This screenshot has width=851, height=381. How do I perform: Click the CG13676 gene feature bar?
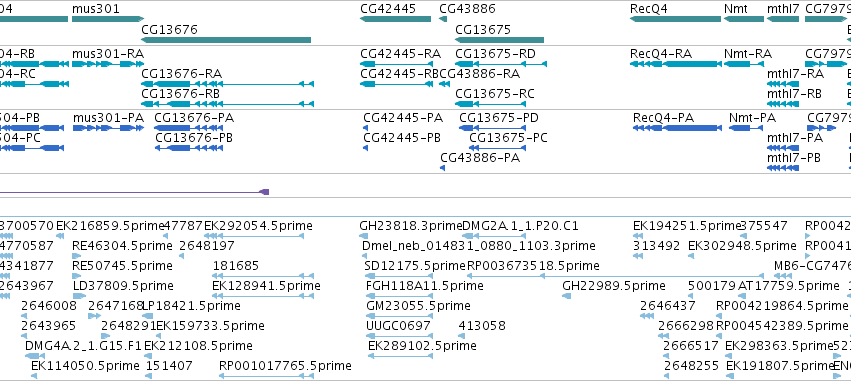coord(226,40)
